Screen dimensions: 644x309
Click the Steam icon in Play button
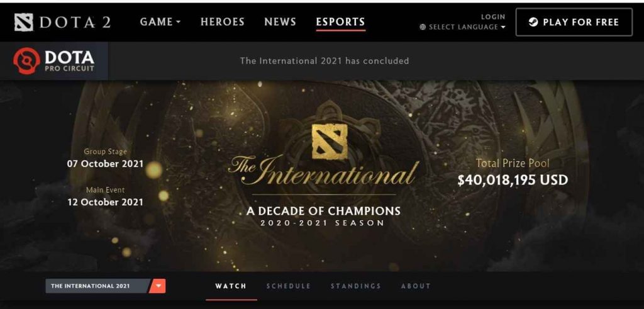point(533,23)
